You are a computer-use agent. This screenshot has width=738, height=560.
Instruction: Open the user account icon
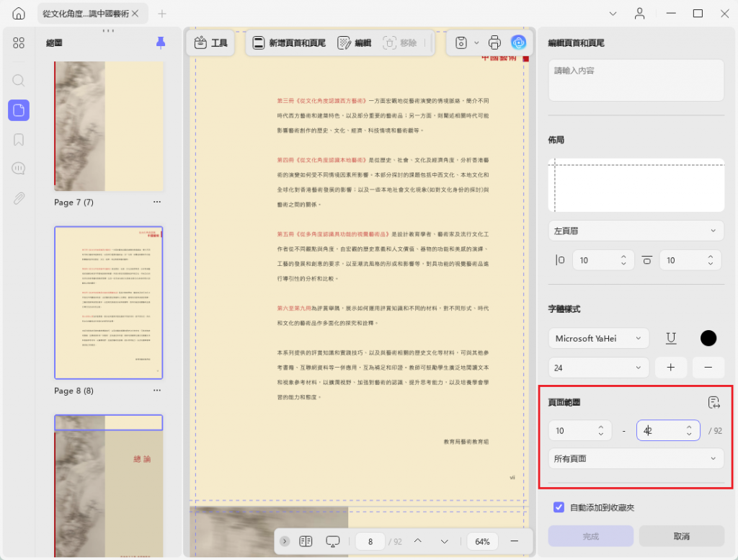pos(640,13)
